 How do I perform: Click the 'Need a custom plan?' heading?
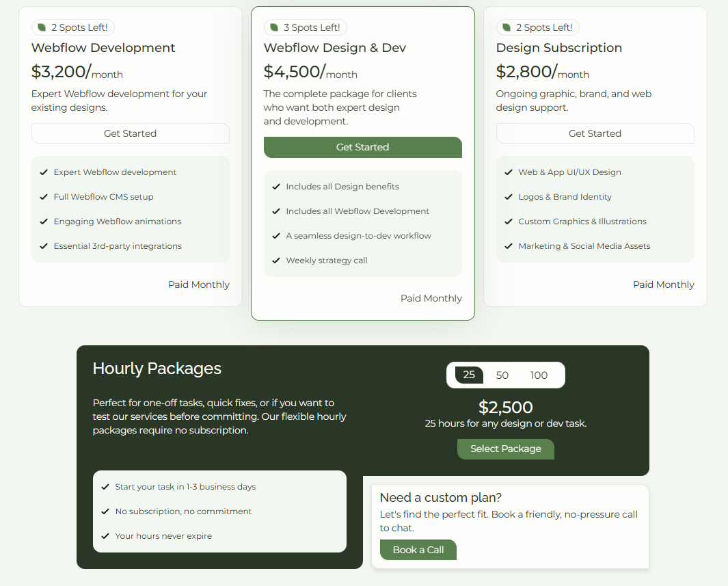tap(441, 498)
